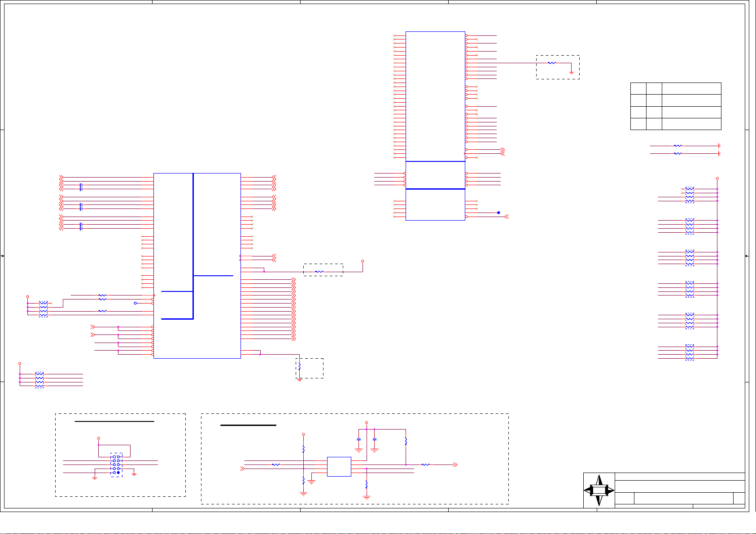Screen dimensions: 756x534
Task: Select the upper grounded resistor below the table
Action: click(x=678, y=146)
